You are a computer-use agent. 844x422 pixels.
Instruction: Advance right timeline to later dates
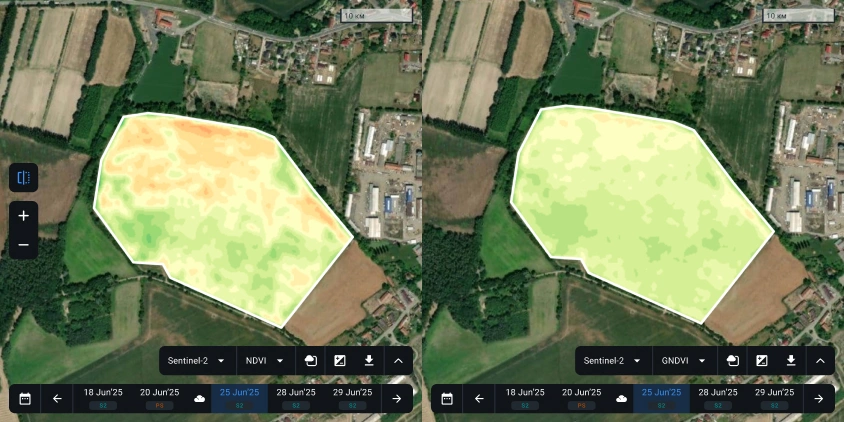819,398
